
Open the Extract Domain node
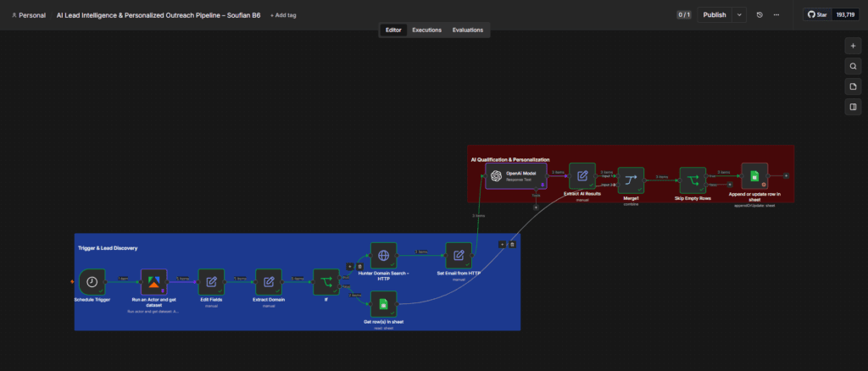click(x=269, y=282)
